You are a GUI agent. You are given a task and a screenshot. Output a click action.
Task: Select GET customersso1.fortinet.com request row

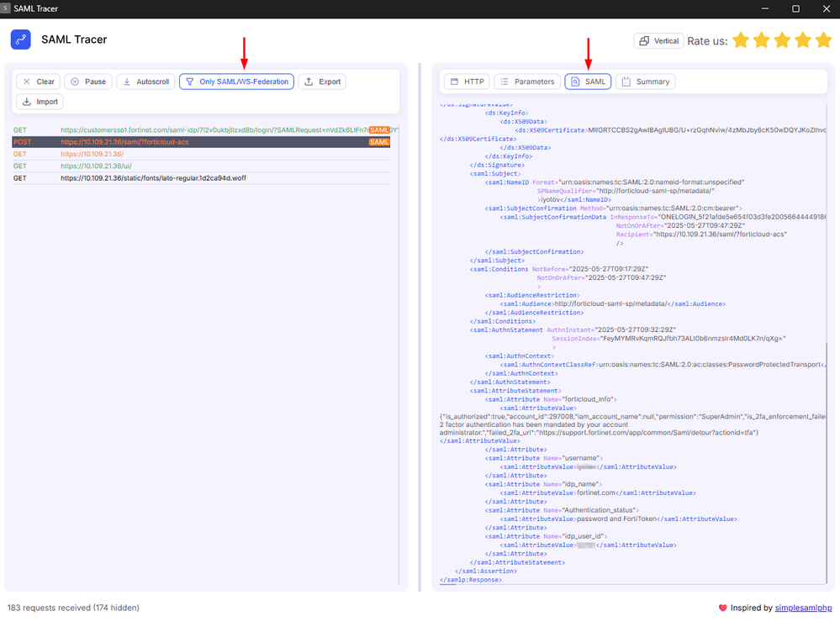(x=201, y=129)
